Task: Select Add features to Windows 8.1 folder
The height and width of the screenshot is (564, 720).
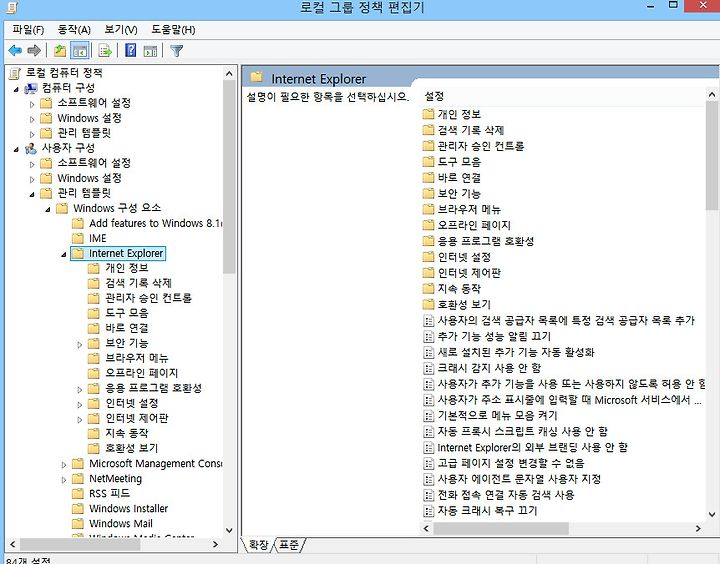Action: (155, 223)
